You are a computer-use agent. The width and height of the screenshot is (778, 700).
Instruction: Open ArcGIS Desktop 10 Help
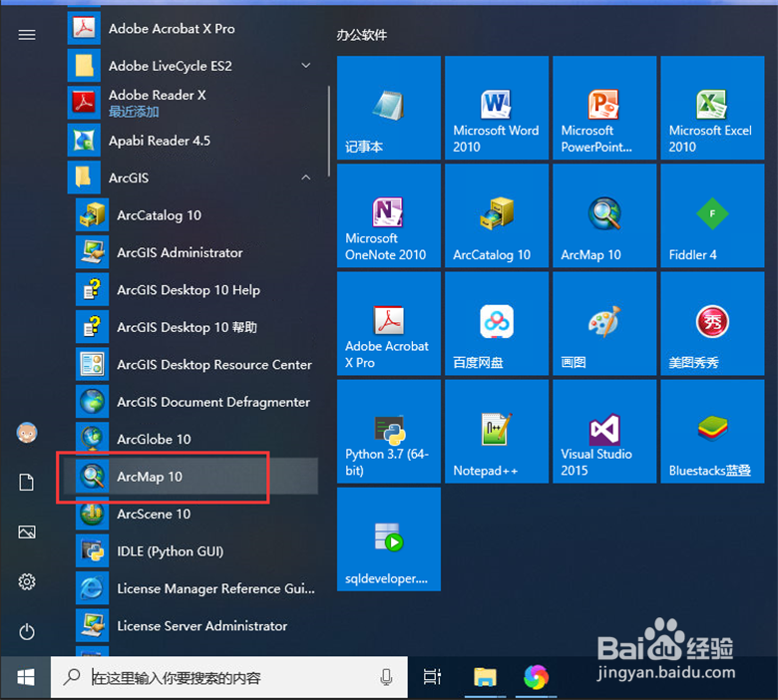[196, 290]
